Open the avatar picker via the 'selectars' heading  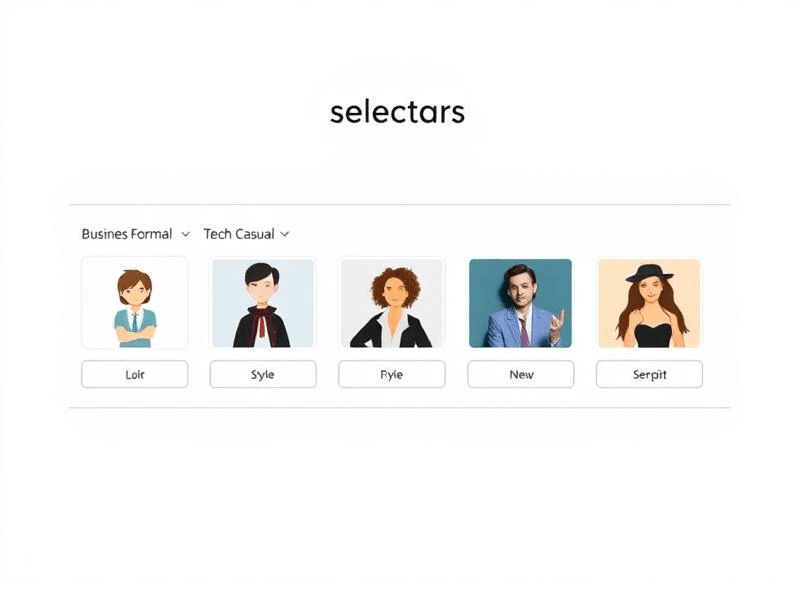396,111
